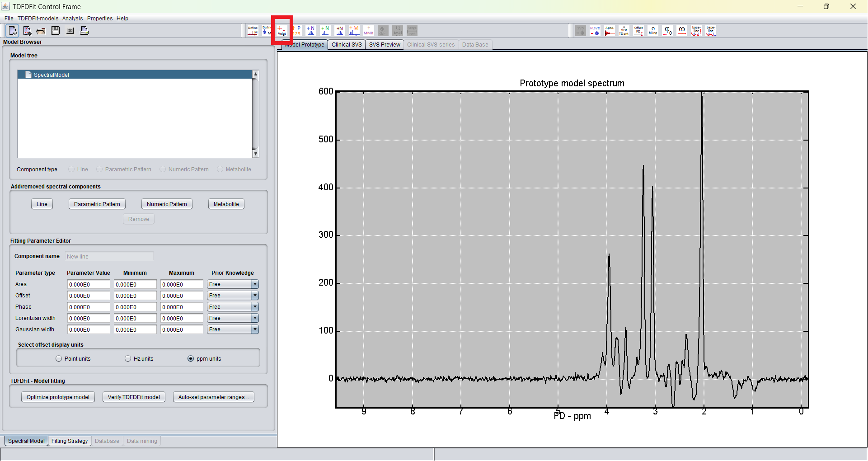
Task: Choose Hz units for offset display
Action: coord(128,359)
